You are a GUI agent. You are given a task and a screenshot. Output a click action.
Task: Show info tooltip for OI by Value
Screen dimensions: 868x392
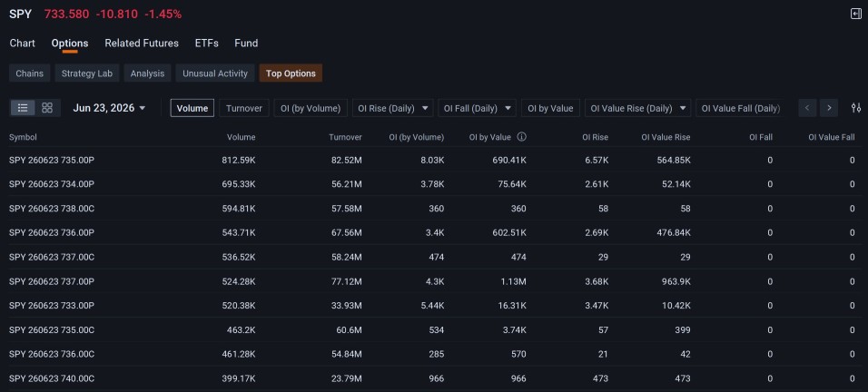(x=521, y=137)
